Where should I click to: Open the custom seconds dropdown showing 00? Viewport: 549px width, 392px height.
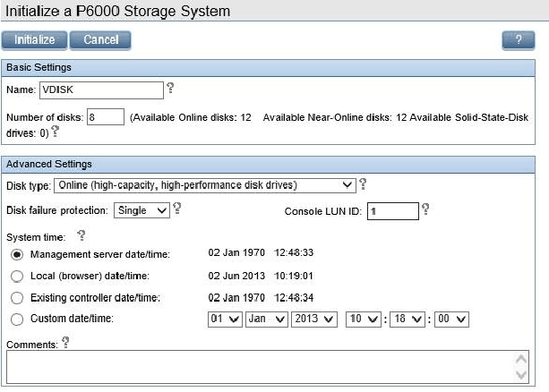[451, 320]
